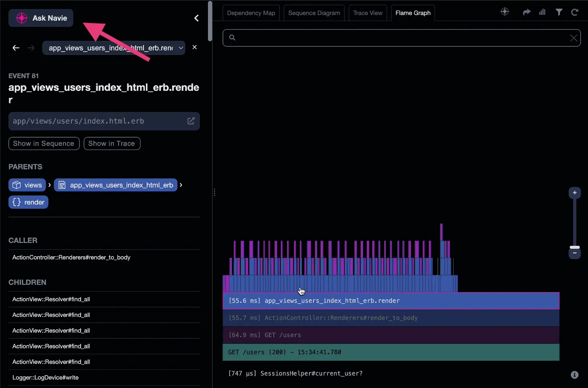Select the 64.9 ms GET /users flame bar

coord(391,335)
